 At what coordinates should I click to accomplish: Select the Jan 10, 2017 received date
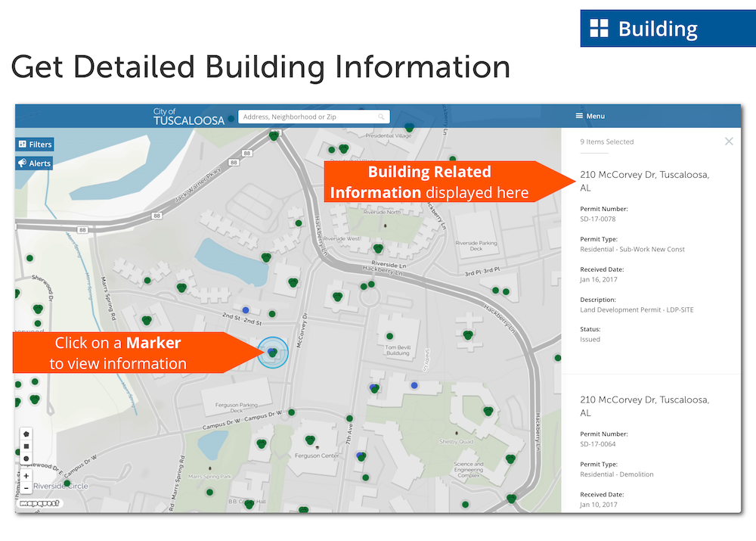click(598, 505)
